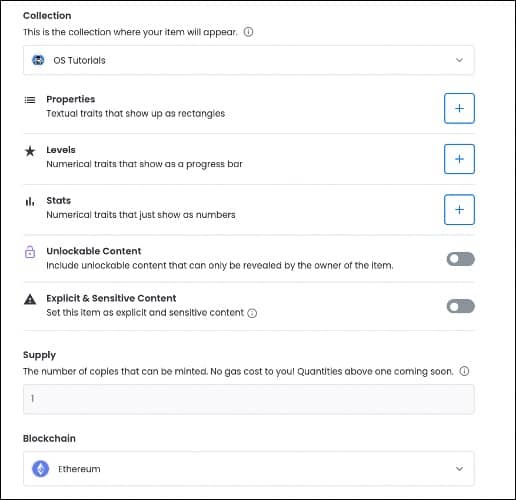Click the info icon beside explicit content text
Image resolution: width=516 pixels, height=500 pixels.
252,313
